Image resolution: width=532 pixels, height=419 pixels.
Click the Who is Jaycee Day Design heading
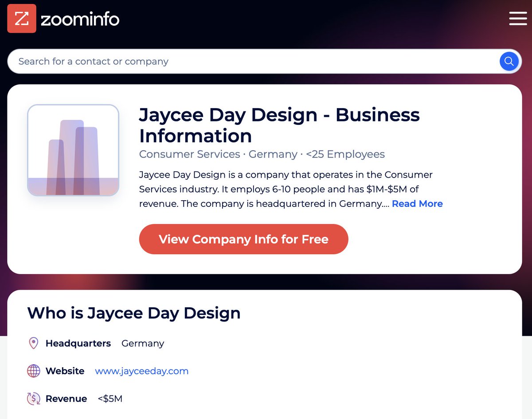tap(134, 313)
